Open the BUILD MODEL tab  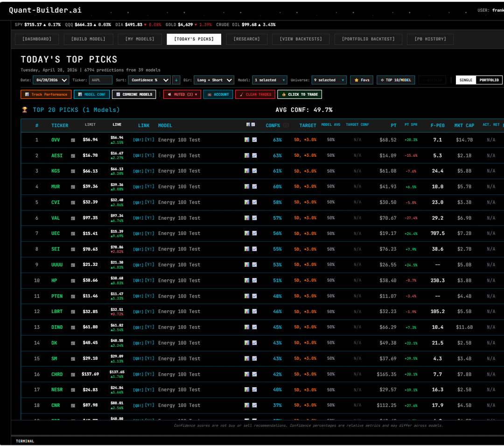coord(88,39)
